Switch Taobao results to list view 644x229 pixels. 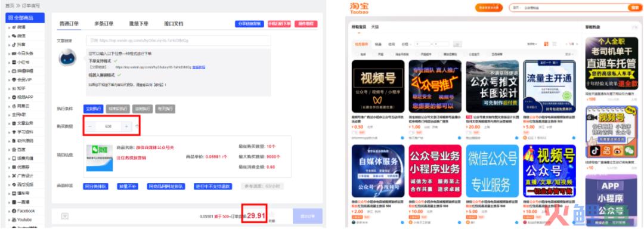pyautogui.click(x=555, y=44)
